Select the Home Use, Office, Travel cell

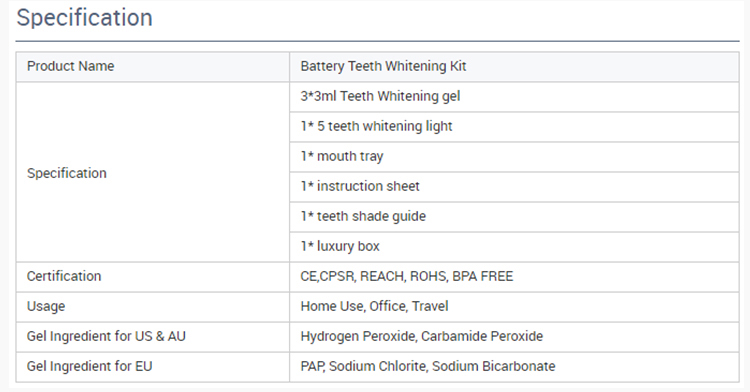tap(514, 306)
